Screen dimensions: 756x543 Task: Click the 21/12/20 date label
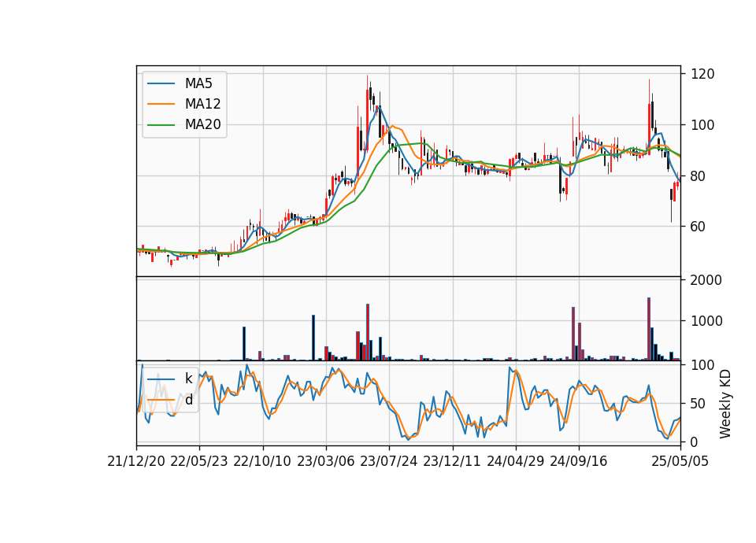click(x=136, y=461)
